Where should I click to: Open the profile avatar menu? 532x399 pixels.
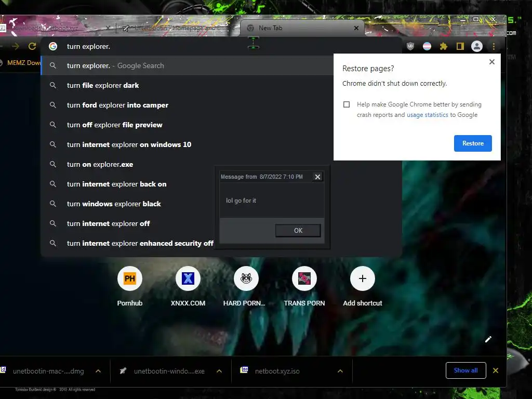point(477,46)
